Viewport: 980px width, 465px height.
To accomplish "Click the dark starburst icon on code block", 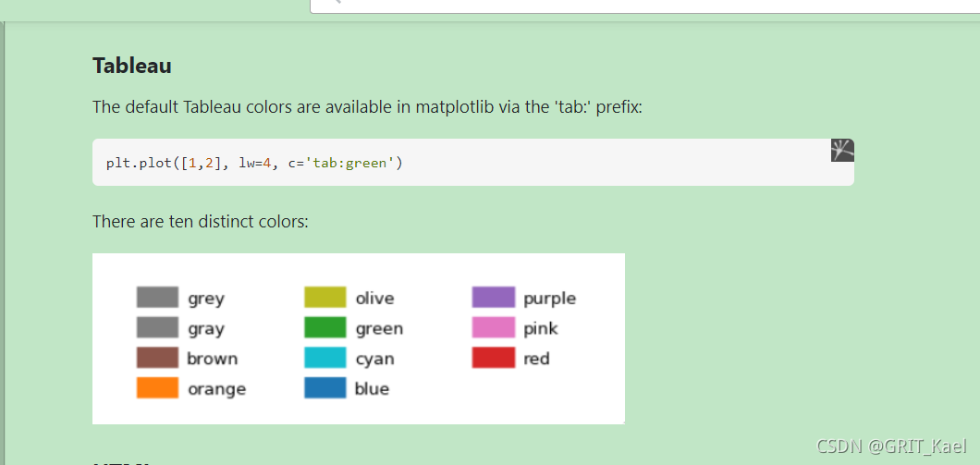I will click(842, 151).
